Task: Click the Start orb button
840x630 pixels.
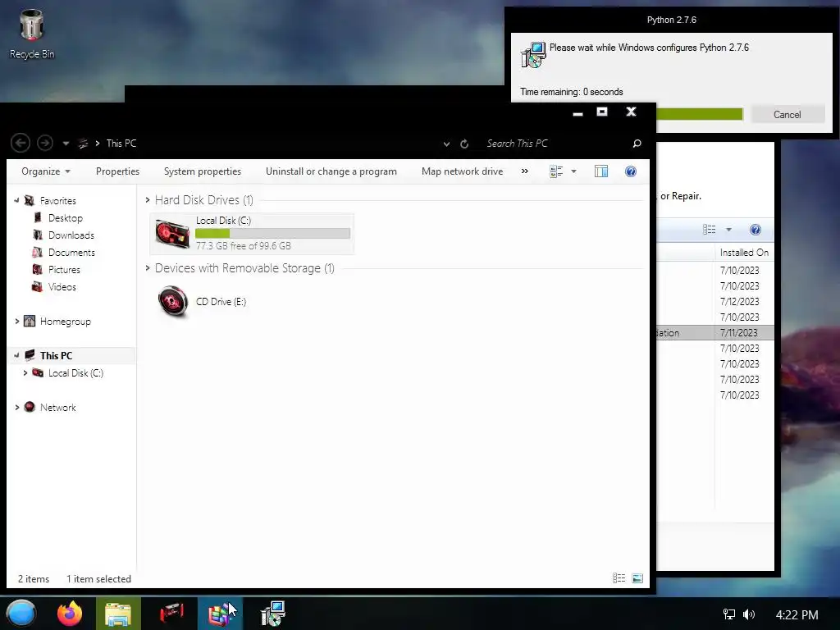Action: pos(21,614)
